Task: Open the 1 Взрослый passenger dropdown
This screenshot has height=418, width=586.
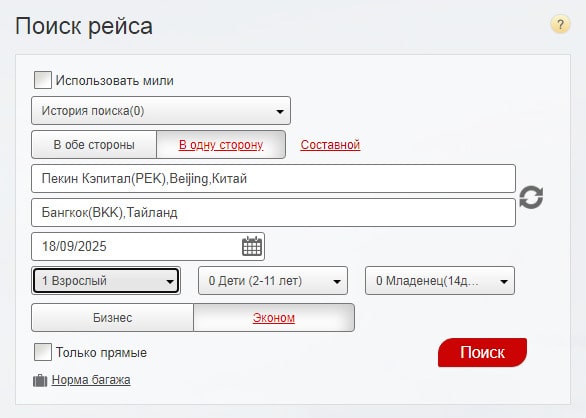Action: click(106, 280)
